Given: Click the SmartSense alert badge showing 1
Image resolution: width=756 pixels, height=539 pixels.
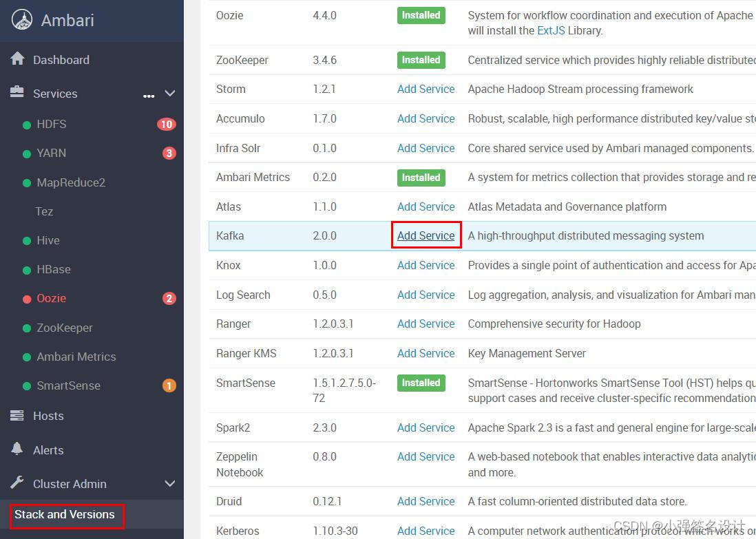Looking at the screenshot, I should (x=169, y=385).
